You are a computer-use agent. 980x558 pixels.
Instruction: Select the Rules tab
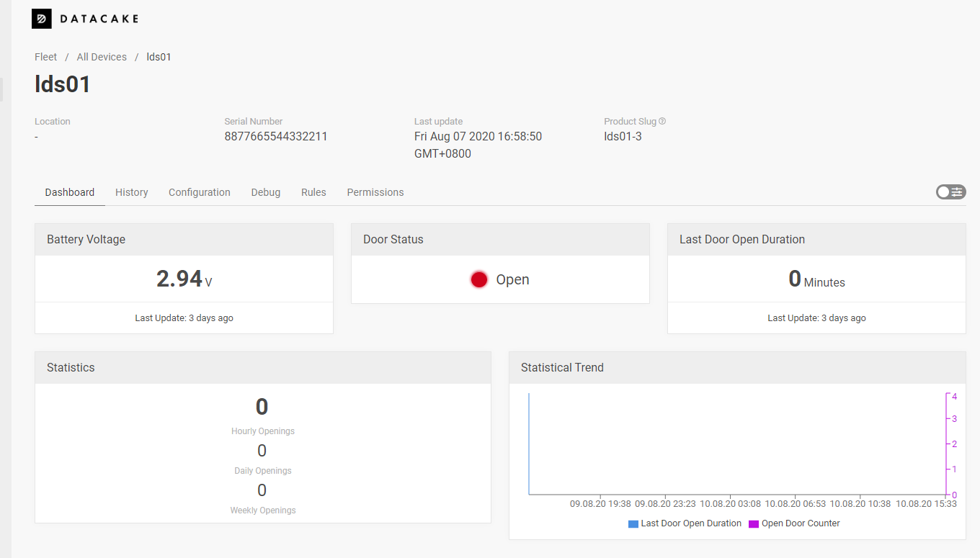313,192
